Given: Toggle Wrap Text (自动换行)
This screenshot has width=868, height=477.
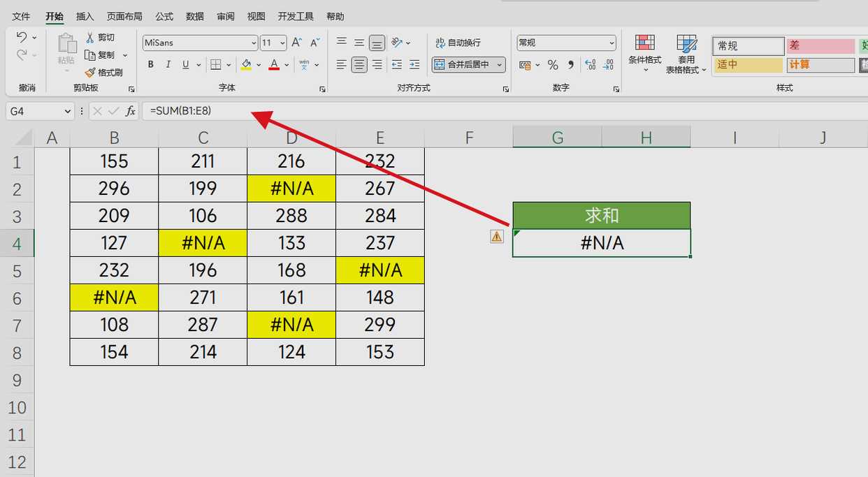Looking at the screenshot, I should [x=458, y=43].
